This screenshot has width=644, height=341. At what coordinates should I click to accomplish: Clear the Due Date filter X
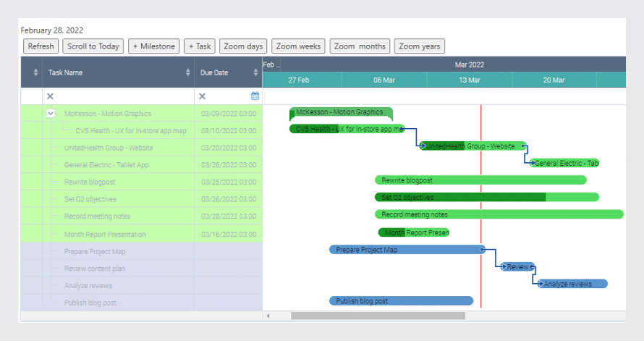pos(202,96)
